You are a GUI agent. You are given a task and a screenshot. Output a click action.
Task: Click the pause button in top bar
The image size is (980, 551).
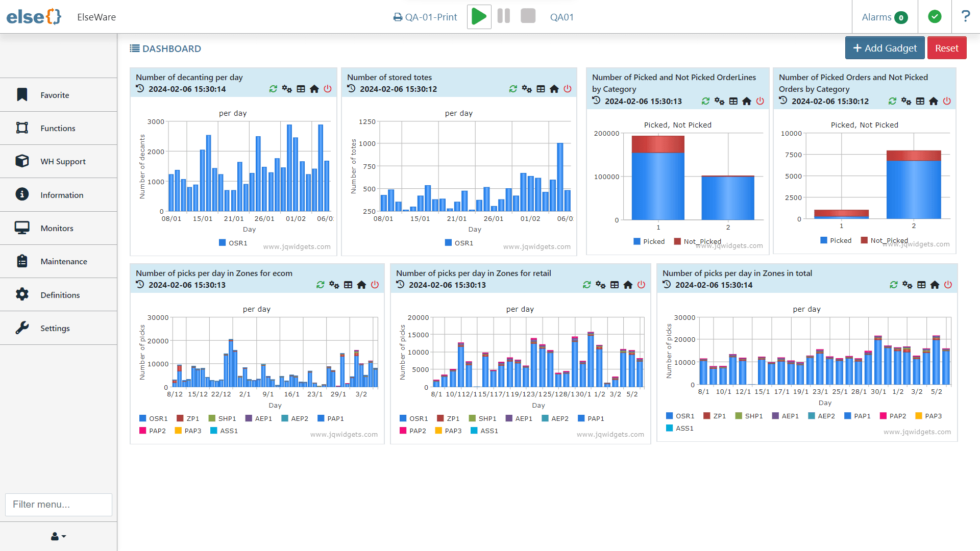504,16
